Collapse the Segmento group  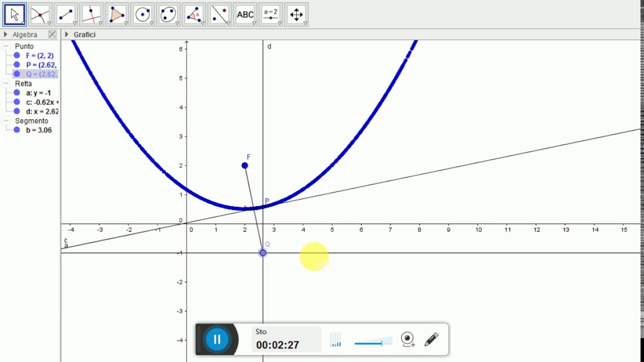point(6,121)
